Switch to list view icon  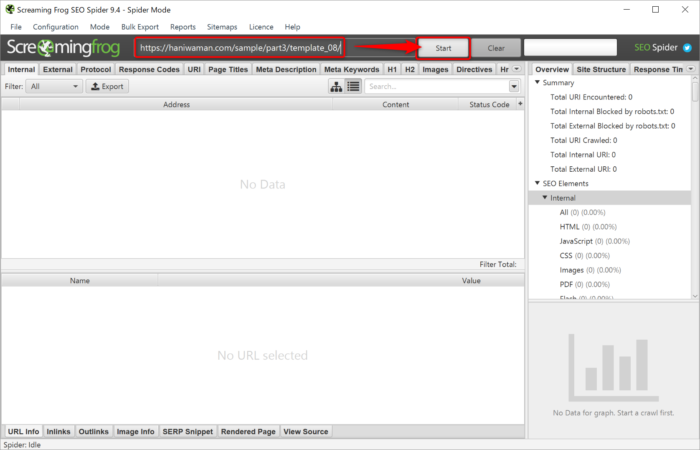(x=353, y=87)
